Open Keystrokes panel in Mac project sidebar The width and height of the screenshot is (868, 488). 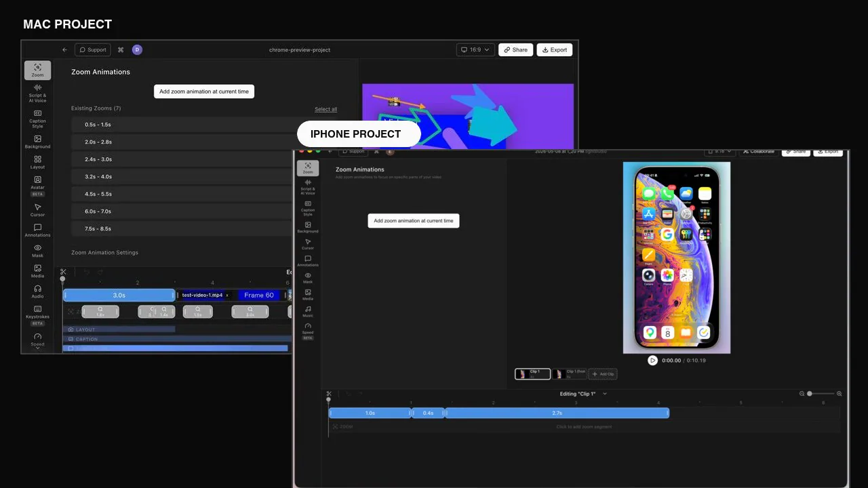coord(37,315)
